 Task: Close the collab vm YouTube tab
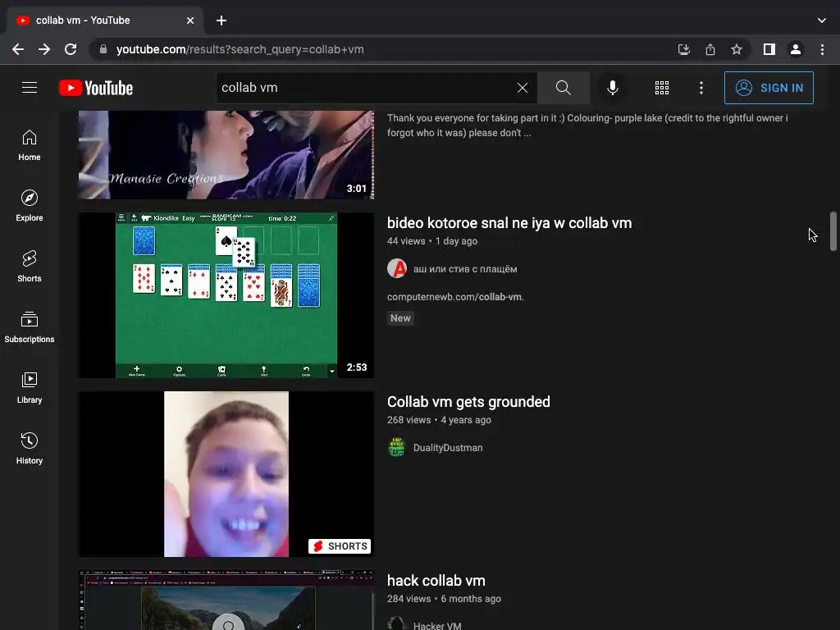[190, 21]
